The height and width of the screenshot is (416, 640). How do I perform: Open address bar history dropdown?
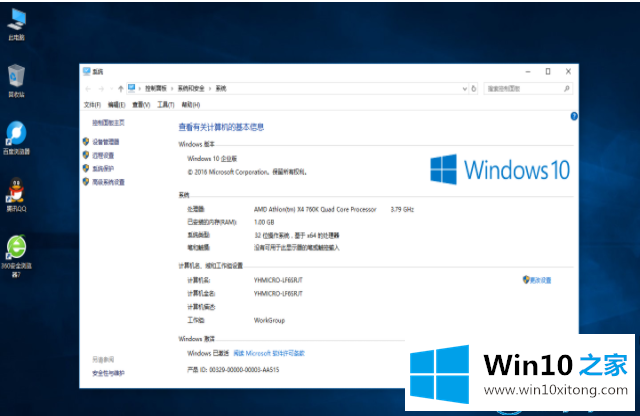click(x=464, y=89)
